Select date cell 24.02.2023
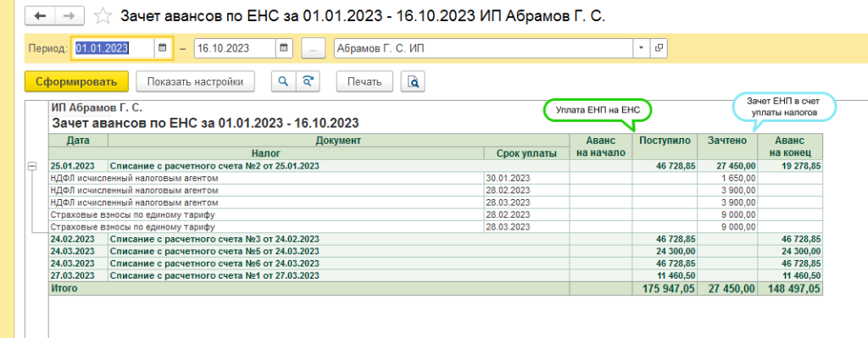 [78, 240]
